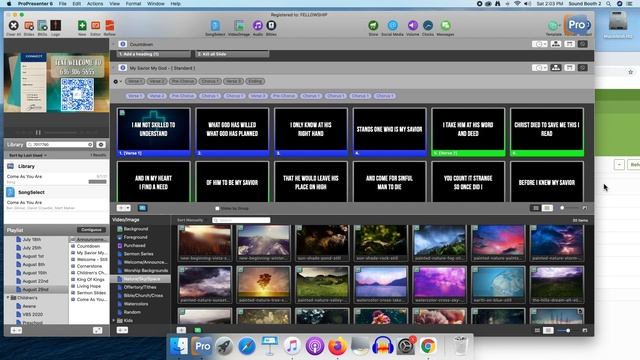Viewport: 640px width, 360px height.
Task: Open the Social Media toolbar icon
Action: click(392, 26)
